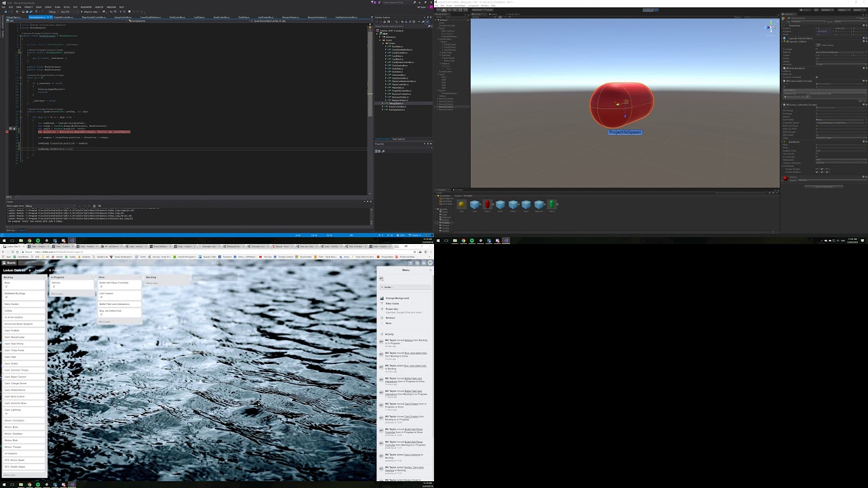This screenshot has height=488, width=868.
Task: Click the Power-Ups icon in Trello menu
Action: tap(381, 309)
